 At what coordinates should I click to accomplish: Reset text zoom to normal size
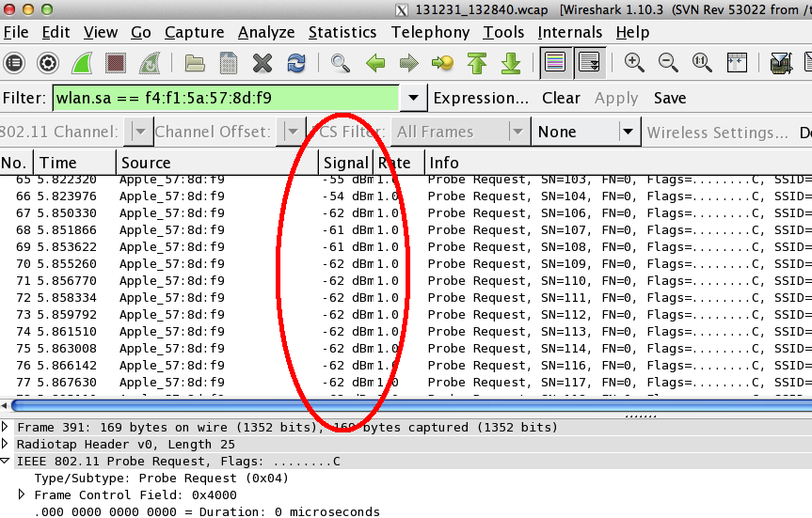[702, 63]
